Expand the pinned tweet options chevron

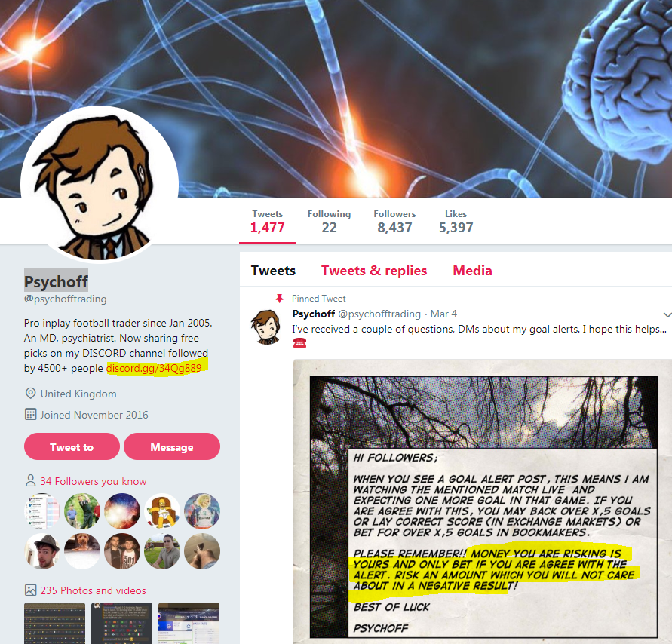pyautogui.click(x=667, y=314)
